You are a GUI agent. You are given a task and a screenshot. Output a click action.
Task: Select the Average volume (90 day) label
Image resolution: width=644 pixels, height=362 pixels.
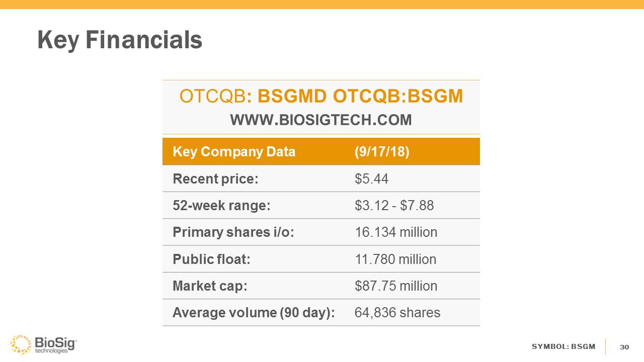pos(254,313)
